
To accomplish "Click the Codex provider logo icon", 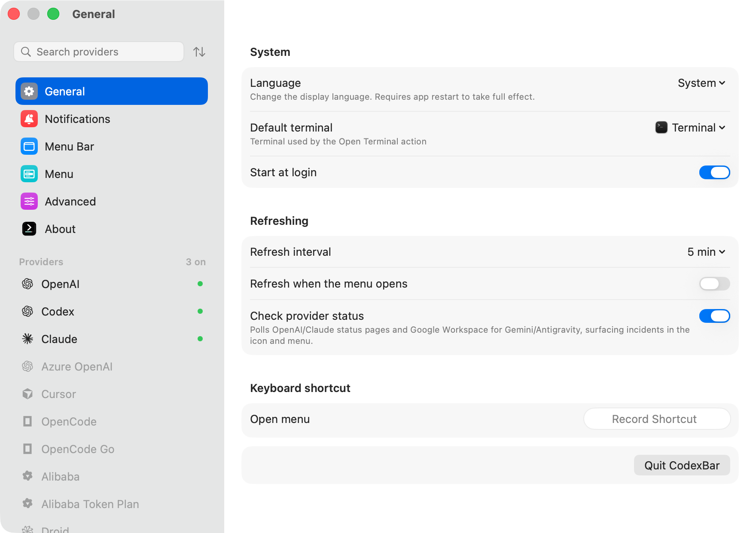I will (27, 311).
